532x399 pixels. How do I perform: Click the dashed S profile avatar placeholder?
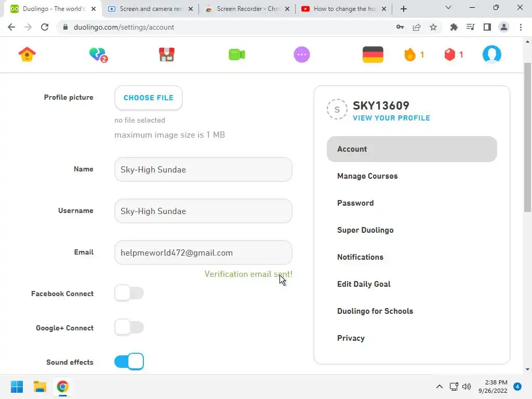(337, 109)
